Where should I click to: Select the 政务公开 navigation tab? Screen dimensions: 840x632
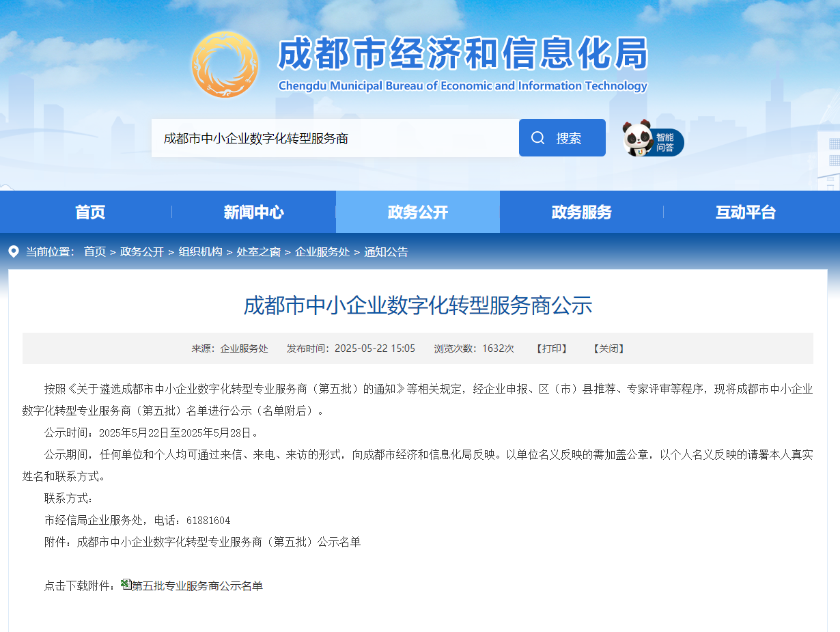[x=417, y=212]
